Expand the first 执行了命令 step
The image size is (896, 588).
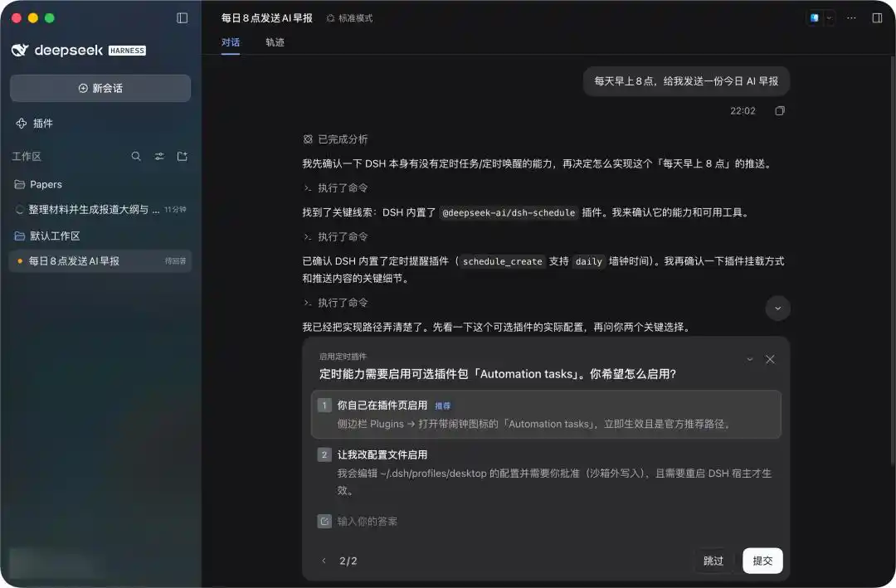point(336,188)
